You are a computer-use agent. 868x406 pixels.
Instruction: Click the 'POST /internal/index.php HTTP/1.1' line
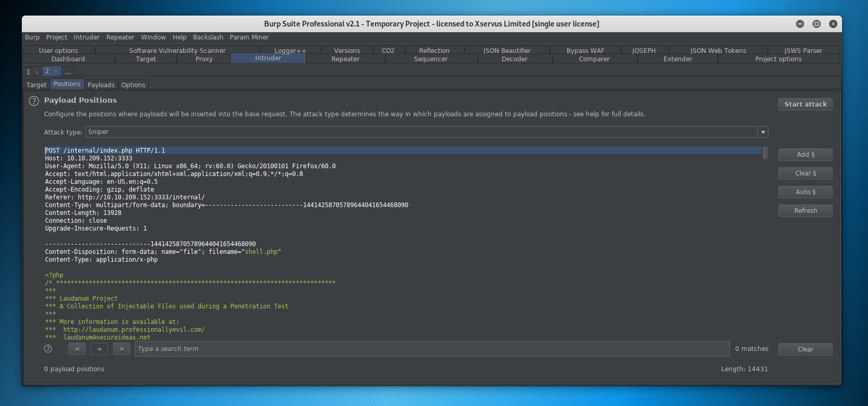[105, 151]
